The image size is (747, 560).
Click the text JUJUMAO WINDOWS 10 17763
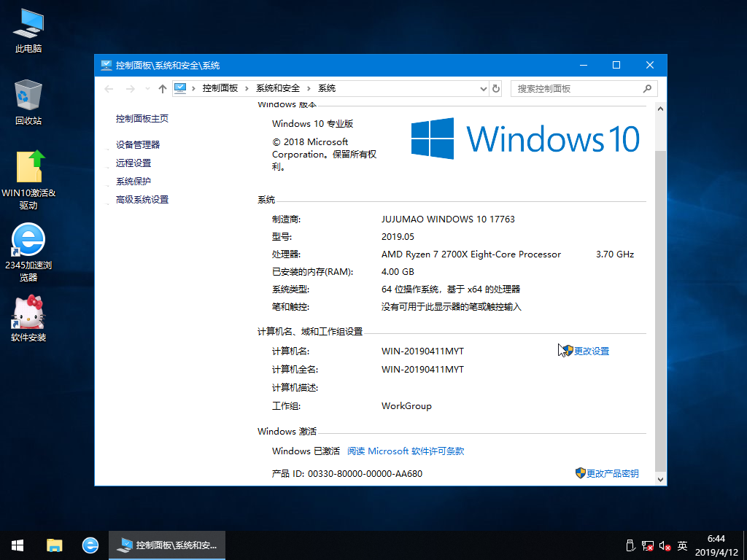click(448, 219)
